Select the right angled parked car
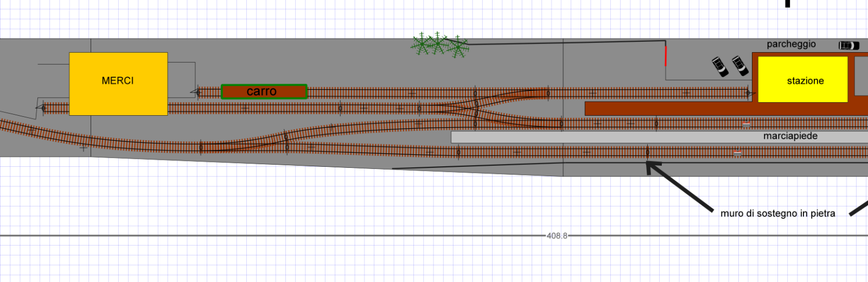The height and width of the screenshot is (282, 868). coord(740,65)
